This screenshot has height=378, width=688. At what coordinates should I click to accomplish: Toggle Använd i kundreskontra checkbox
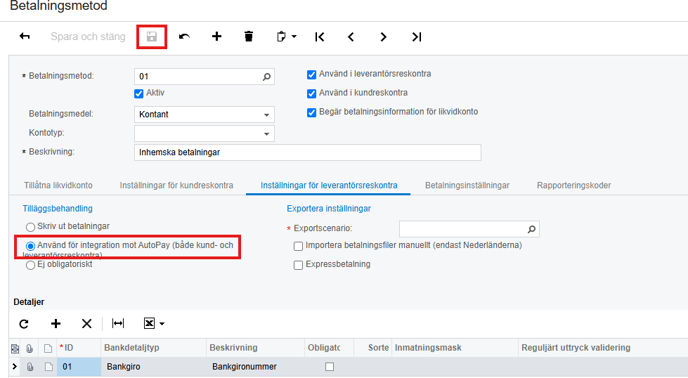pos(312,94)
